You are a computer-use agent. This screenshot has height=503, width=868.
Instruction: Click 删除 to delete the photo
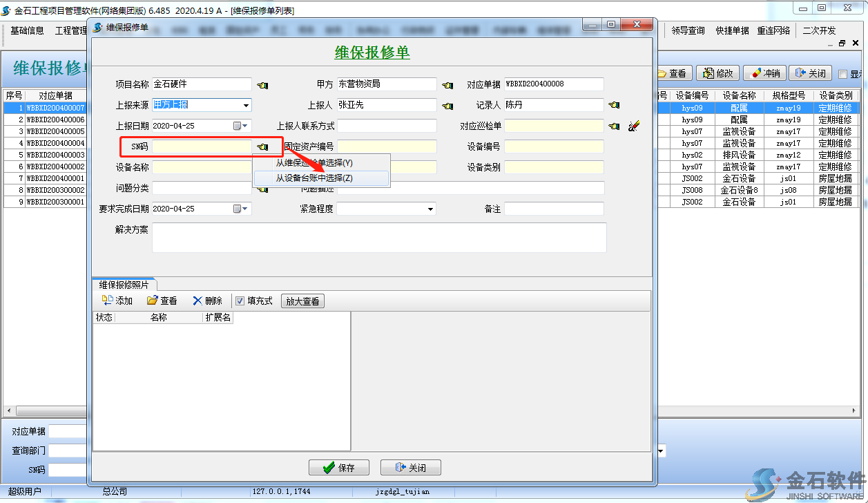click(207, 301)
